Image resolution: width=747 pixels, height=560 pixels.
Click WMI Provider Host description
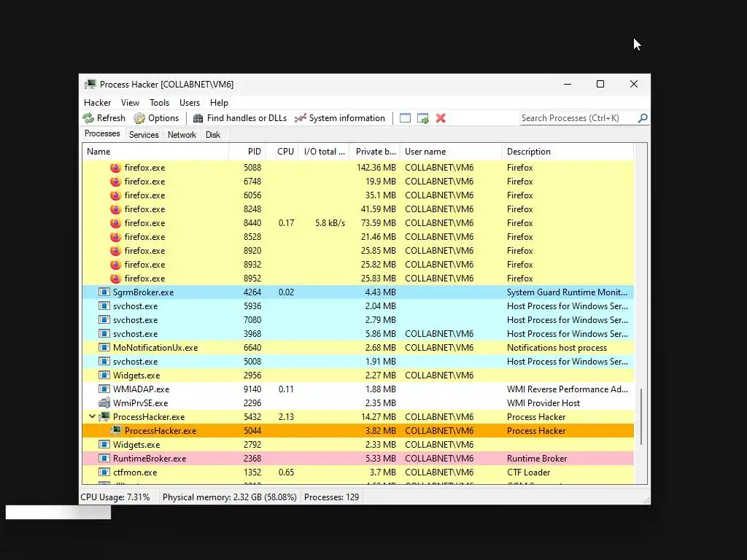point(543,402)
